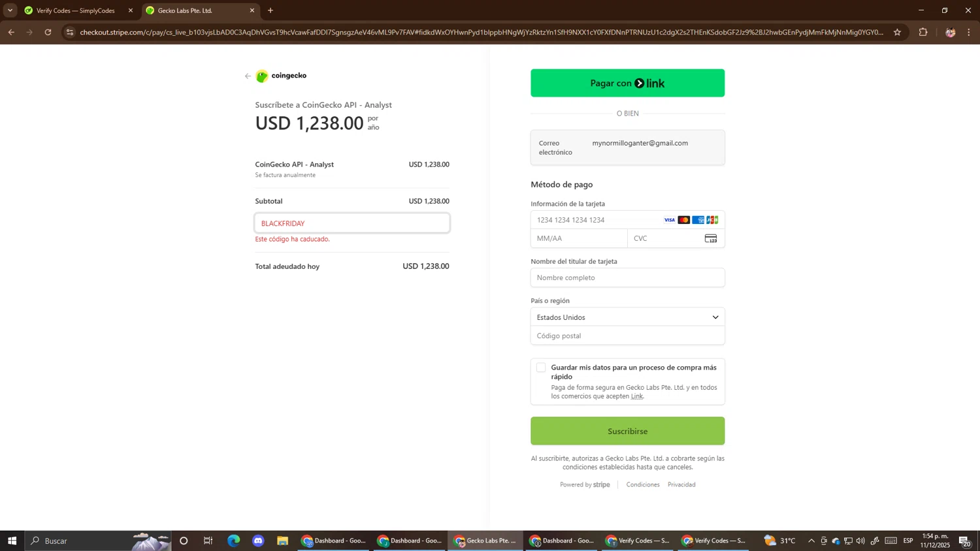Reload the checkout page
This screenshot has height=551, width=980.
[48, 32]
